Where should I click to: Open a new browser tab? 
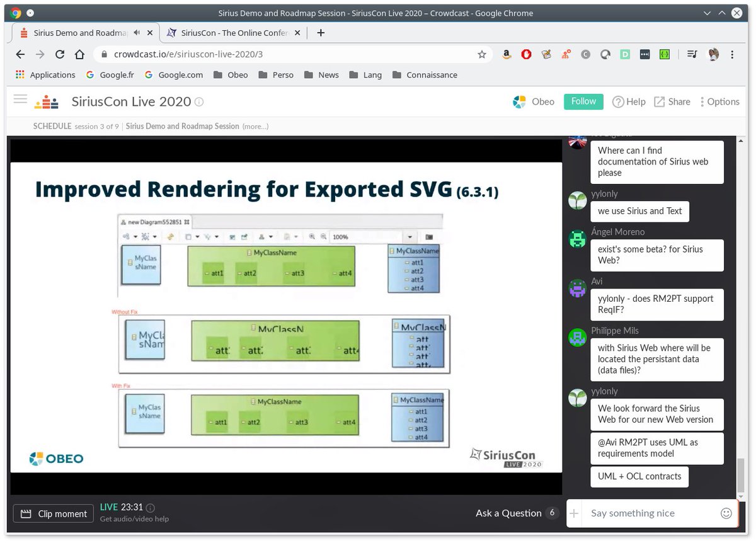[321, 33]
